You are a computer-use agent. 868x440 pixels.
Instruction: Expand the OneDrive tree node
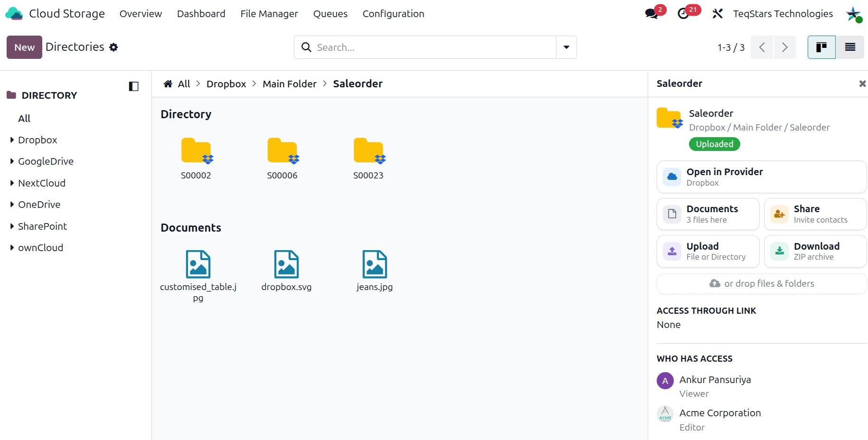(12, 205)
